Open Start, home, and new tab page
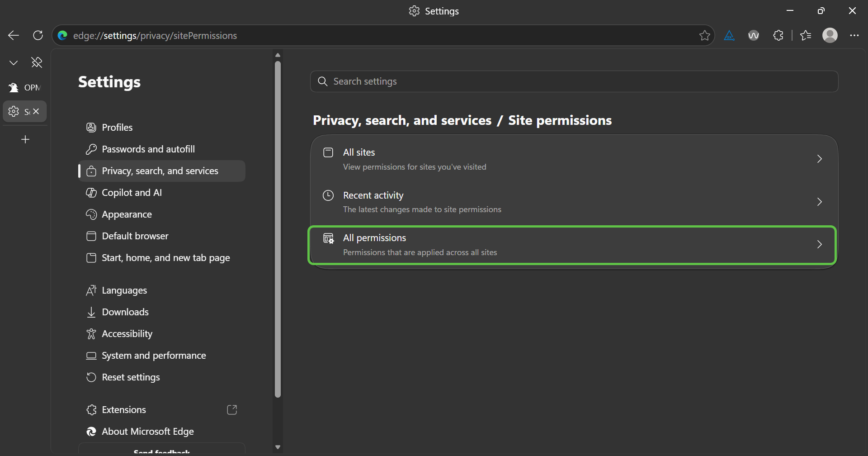The width and height of the screenshot is (868, 456). point(162,258)
